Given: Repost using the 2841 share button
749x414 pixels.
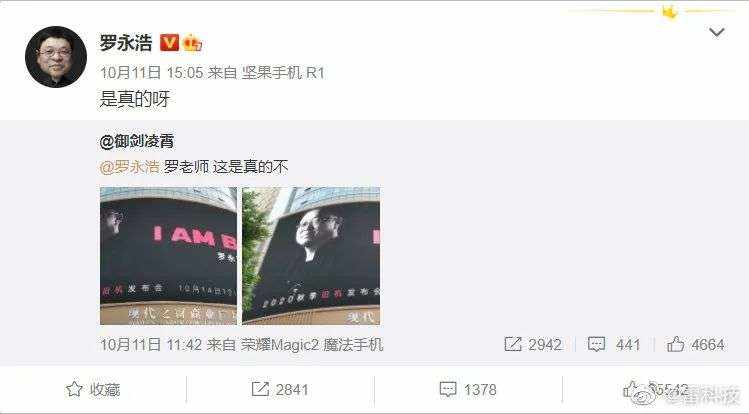Looking at the screenshot, I should 260,389.
